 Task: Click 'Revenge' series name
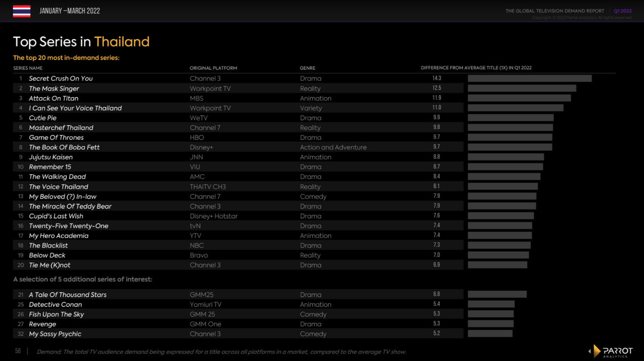coord(42,324)
